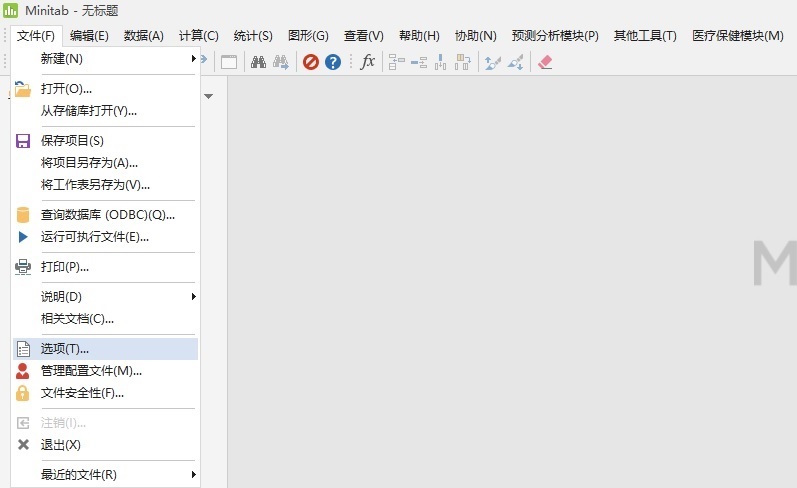Image resolution: width=797 pixels, height=488 pixels.
Task: Open the fx formula assignment icon
Action: point(367,62)
